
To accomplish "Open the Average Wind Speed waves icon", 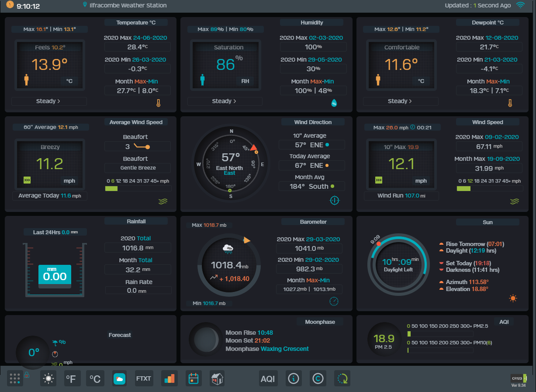I will 163,201.
